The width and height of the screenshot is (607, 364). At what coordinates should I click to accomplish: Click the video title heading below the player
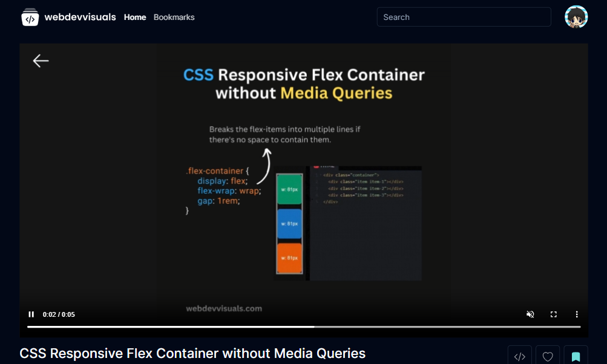pos(192,353)
